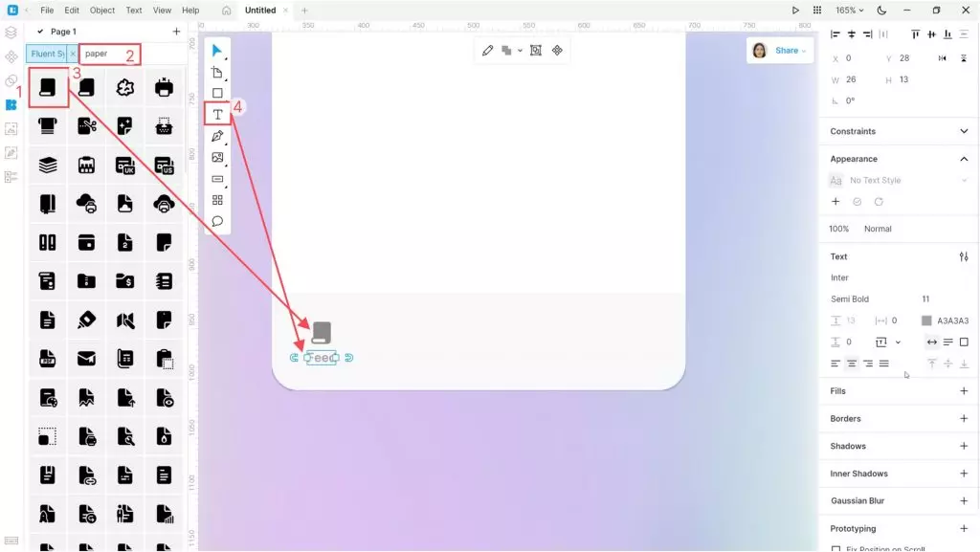This screenshot has width=980, height=552.
Task: Open the No Text Style dropdown
Action: tap(900, 180)
